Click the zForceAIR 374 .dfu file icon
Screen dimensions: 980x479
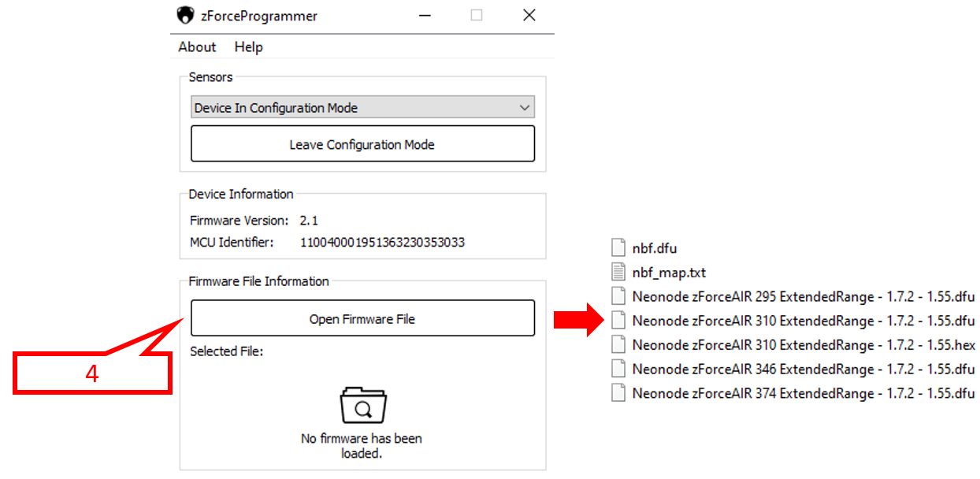click(618, 393)
